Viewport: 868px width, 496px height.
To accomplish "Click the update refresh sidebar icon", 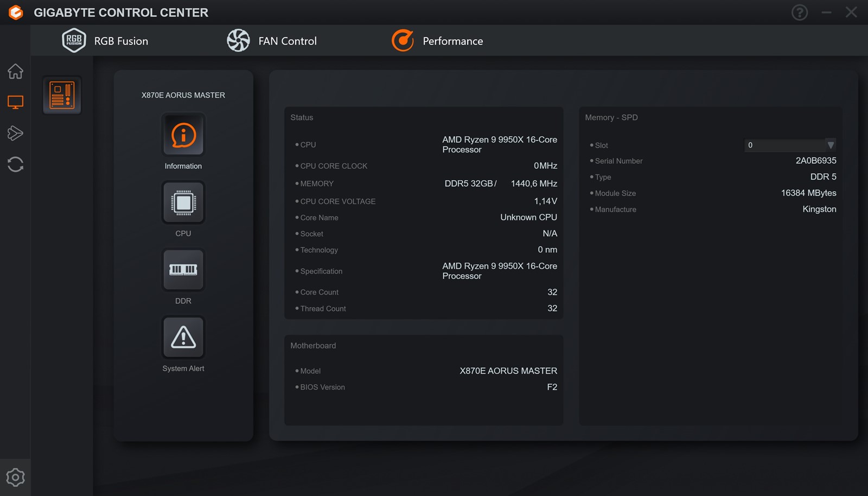I will click(15, 164).
